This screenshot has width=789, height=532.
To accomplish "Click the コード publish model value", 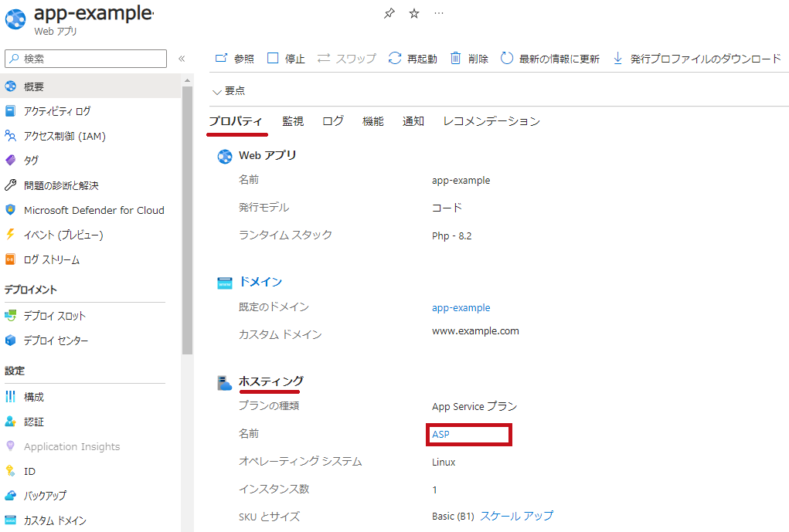I will click(x=447, y=208).
